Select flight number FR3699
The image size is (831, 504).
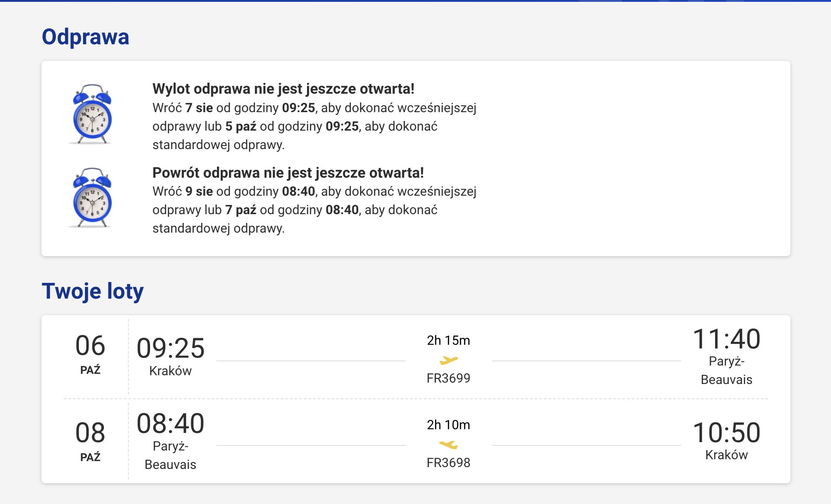[448, 378]
